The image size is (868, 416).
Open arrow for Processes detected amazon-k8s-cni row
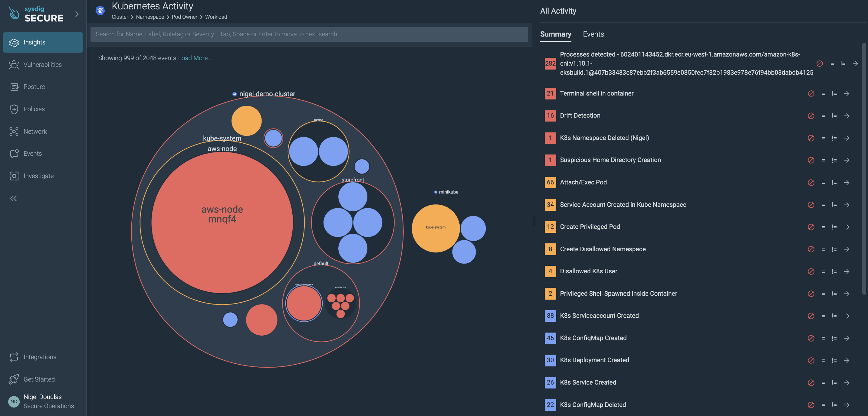(x=856, y=63)
